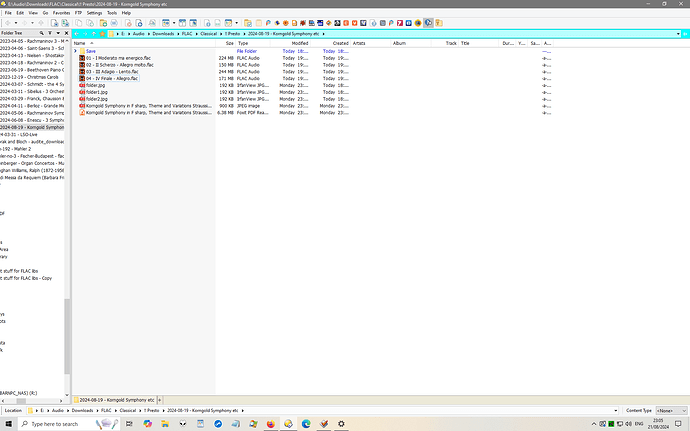Screen dimensions: 690x431
Task: Select file 02 - II Scherzo - Allegro molto.flac
Action: [120, 65]
